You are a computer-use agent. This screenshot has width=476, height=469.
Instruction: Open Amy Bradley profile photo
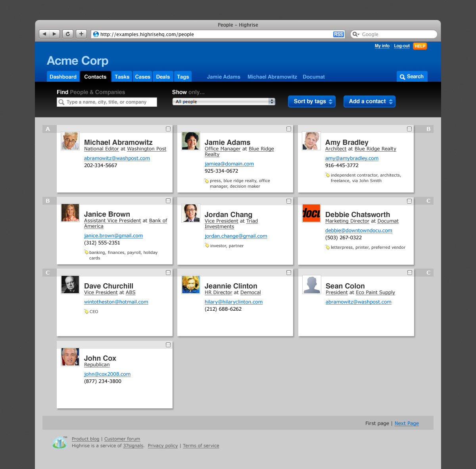pos(311,141)
